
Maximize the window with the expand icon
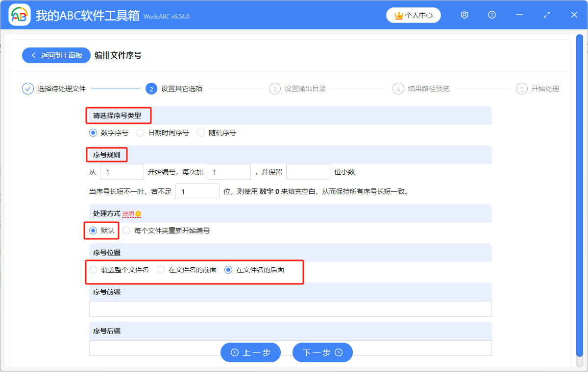click(x=547, y=15)
